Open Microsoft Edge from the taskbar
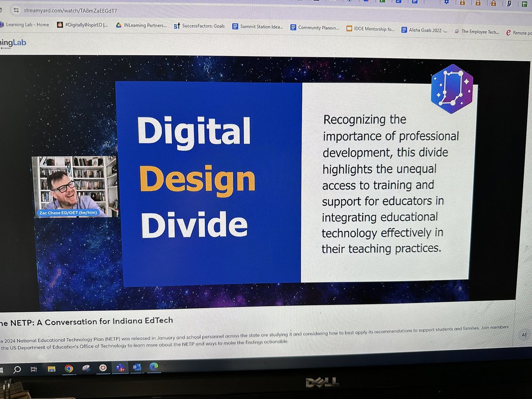Screen dimensions: 532x399 point(154,366)
